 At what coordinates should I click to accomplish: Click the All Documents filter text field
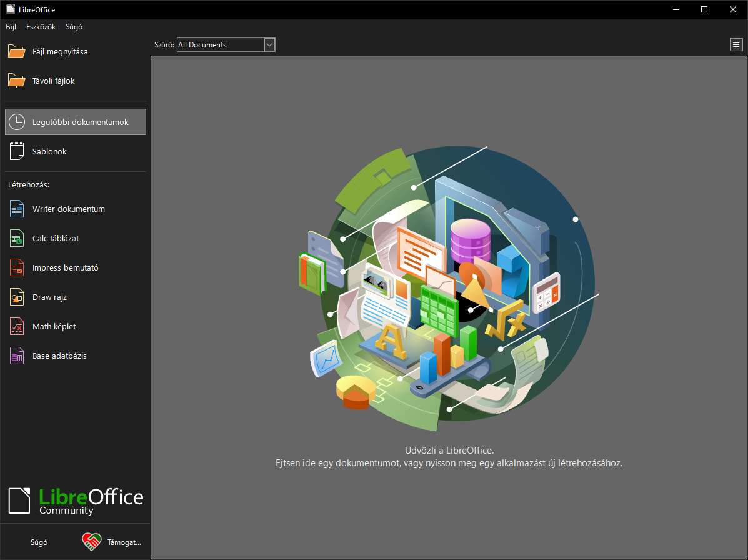pos(220,45)
